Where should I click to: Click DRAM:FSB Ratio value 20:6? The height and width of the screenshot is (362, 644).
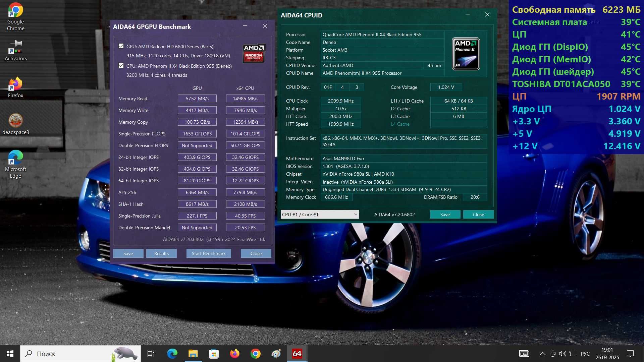(475, 197)
